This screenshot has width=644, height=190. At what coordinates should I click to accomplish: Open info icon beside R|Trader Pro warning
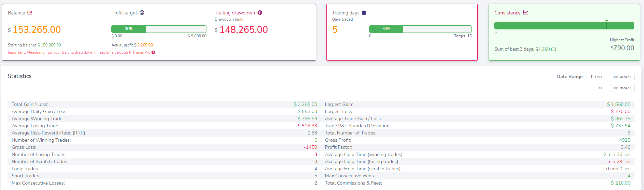(153, 52)
